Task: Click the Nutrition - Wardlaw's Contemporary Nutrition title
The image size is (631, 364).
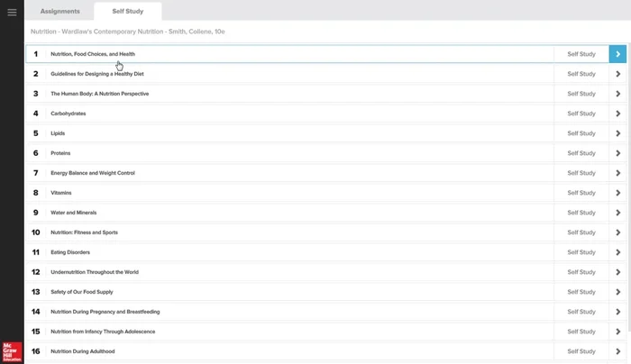Action: [127, 32]
